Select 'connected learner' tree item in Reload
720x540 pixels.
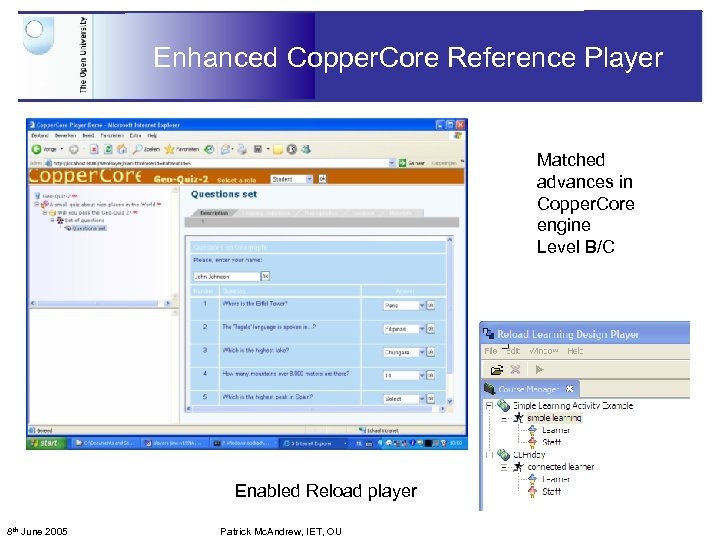(561, 467)
